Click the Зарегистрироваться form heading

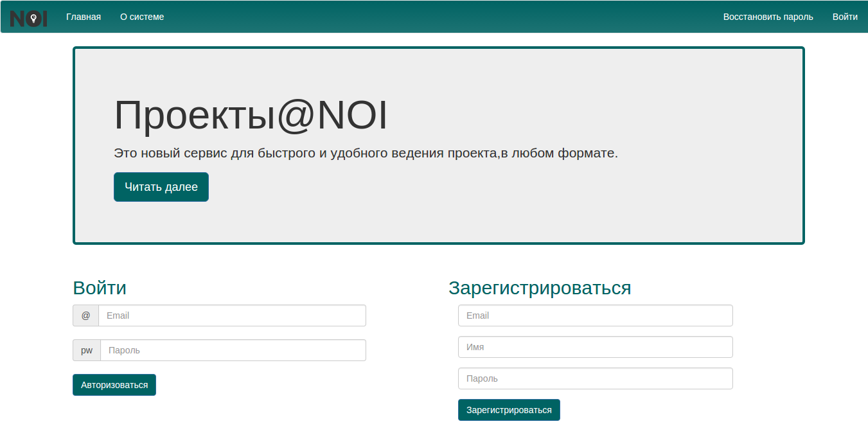(540, 288)
